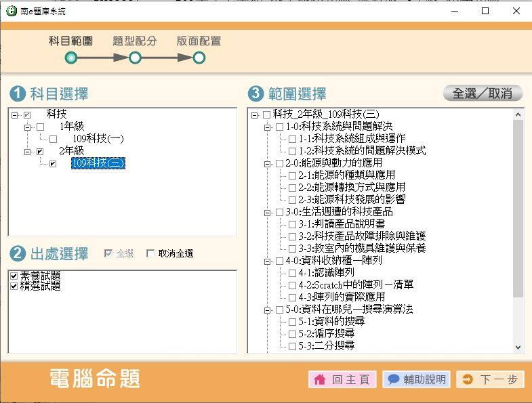Uncheck the 109科技(三) checkbox

pyautogui.click(x=53, y=164)
